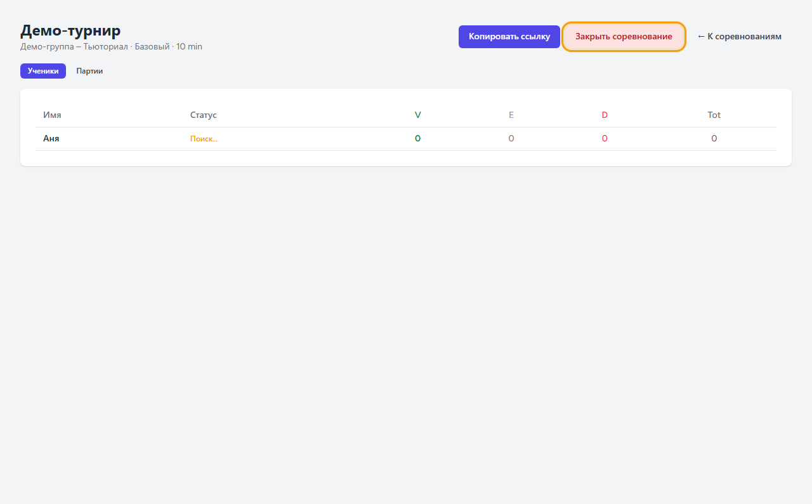Screen dimensions: 812x504
Task: Click the Статус column header
Action: click(204, 115)
